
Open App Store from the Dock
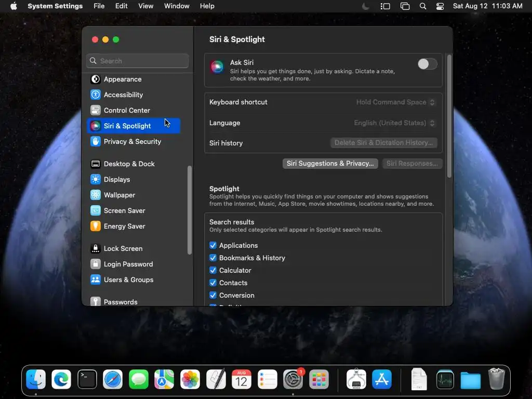tap(382, 379)
